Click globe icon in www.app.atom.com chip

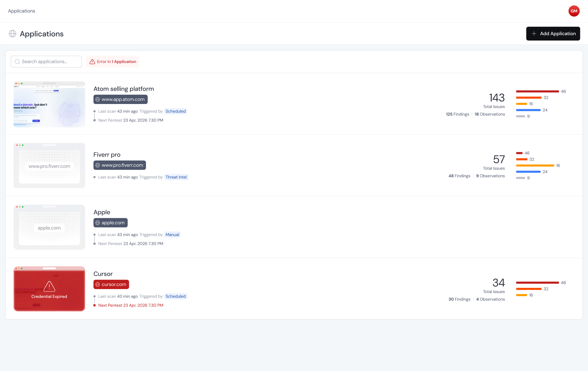click(98, 100)
